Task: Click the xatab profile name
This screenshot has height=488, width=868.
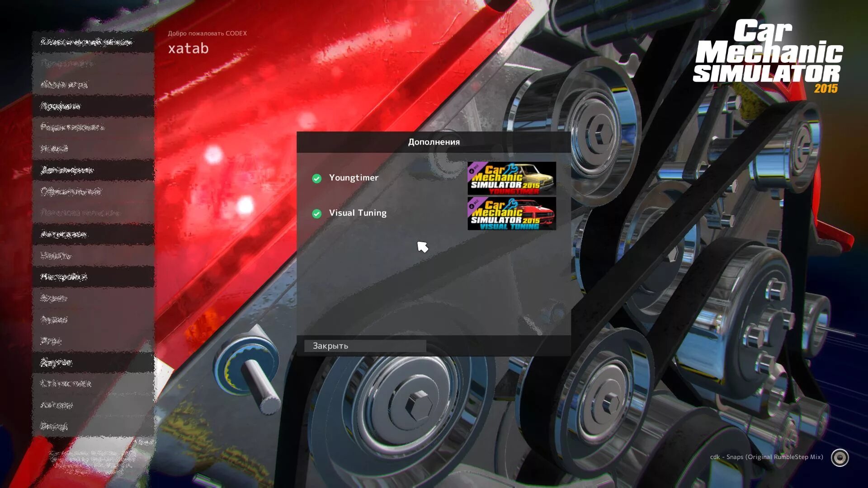Action: tap(188, 48)
